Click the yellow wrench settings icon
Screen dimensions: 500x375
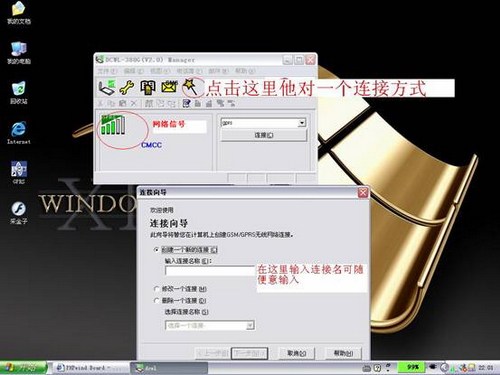127,87
